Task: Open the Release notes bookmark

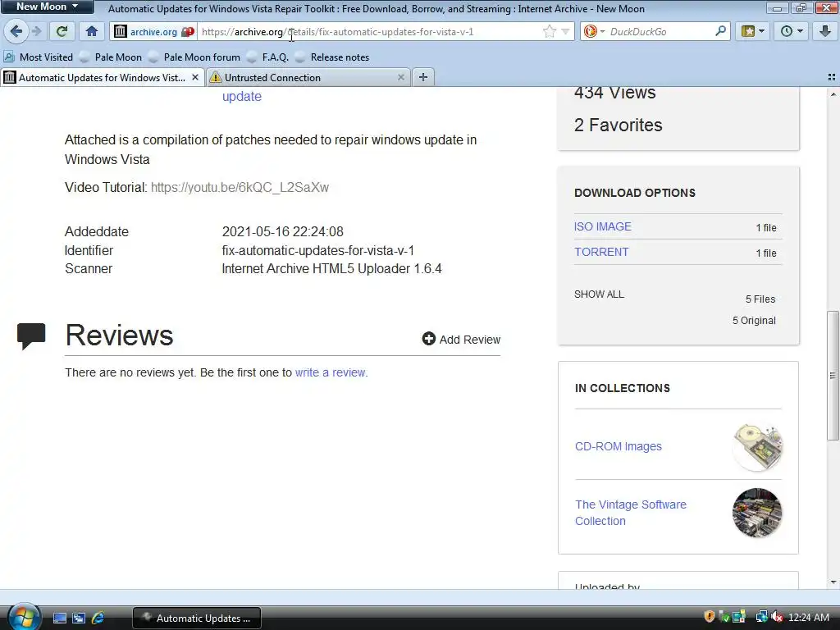Action: point(332,57)
